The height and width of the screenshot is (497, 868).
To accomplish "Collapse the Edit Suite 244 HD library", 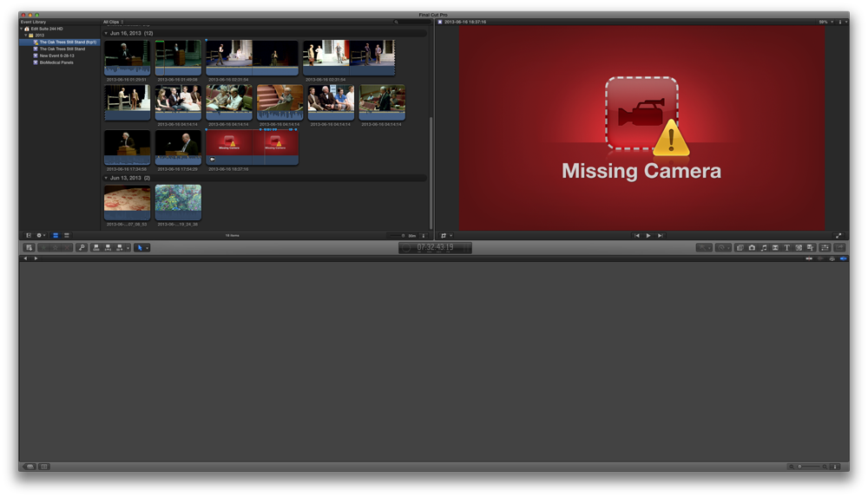I will point(23,29).
